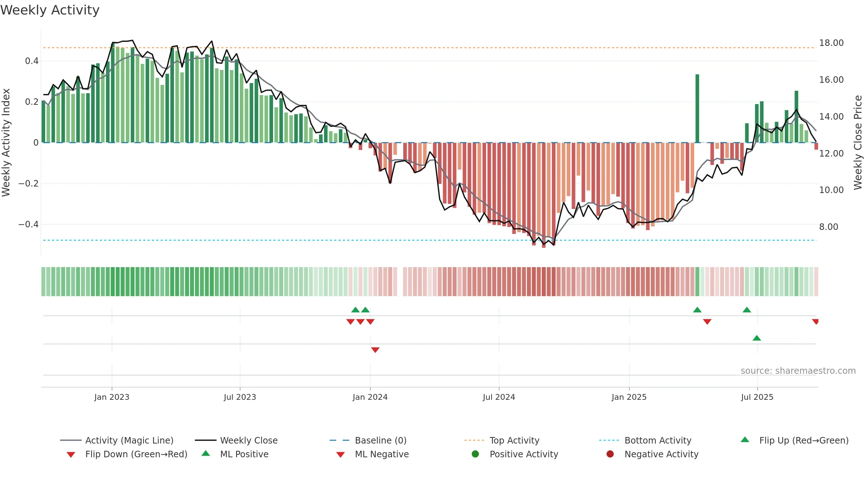Toggle the Weekly Close legend entry
Viewport: 868px width, 488px height.
coord(236,440)
